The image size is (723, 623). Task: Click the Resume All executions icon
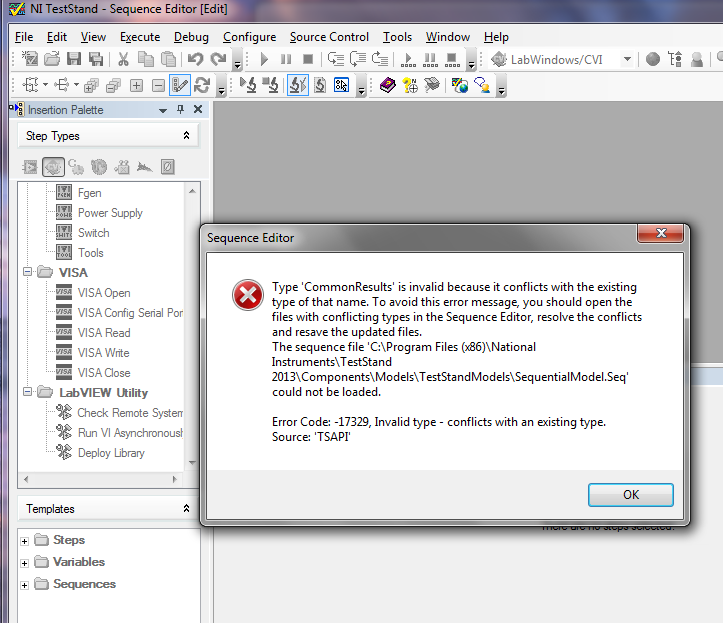click(x=408, y=59)
